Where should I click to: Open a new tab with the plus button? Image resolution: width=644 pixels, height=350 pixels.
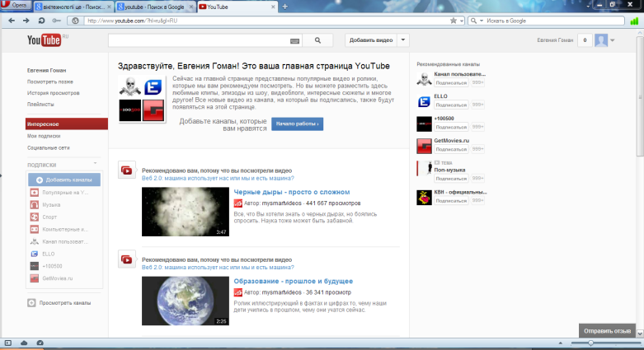tap(284, 7)
